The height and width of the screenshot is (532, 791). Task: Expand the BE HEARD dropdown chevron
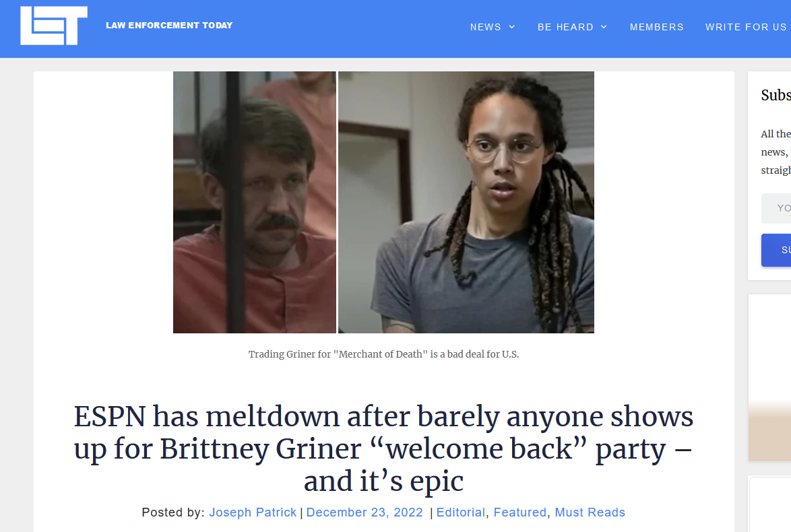point(604,27)
